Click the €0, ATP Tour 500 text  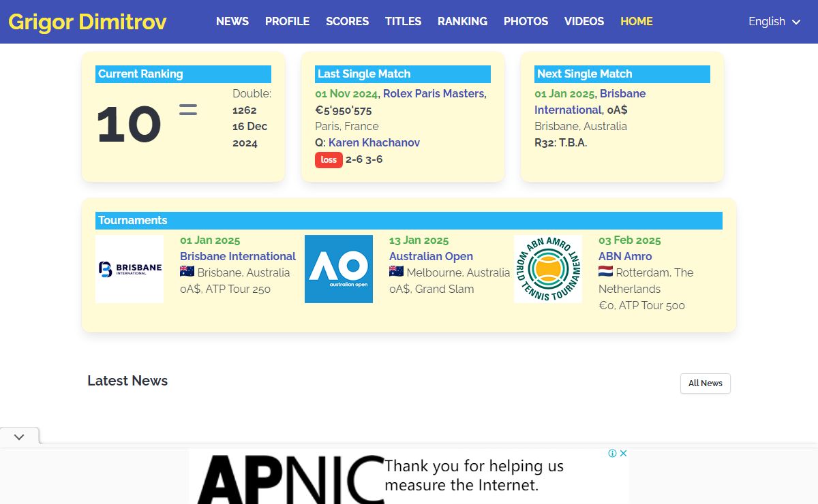(641, 305)
